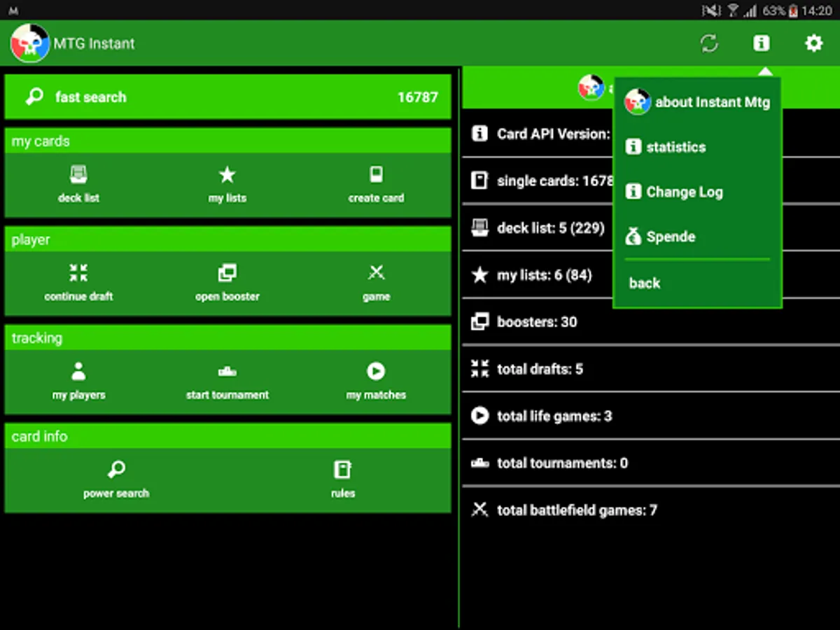Click the total tournaments podium icon
Image resolution: width=840 pixels, height=630 pixels.
coord(479,463)
